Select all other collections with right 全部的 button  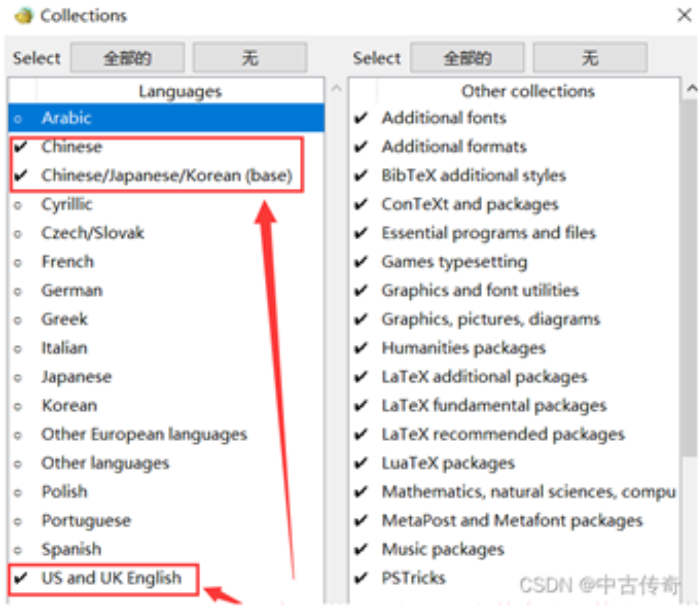(467, 58)
